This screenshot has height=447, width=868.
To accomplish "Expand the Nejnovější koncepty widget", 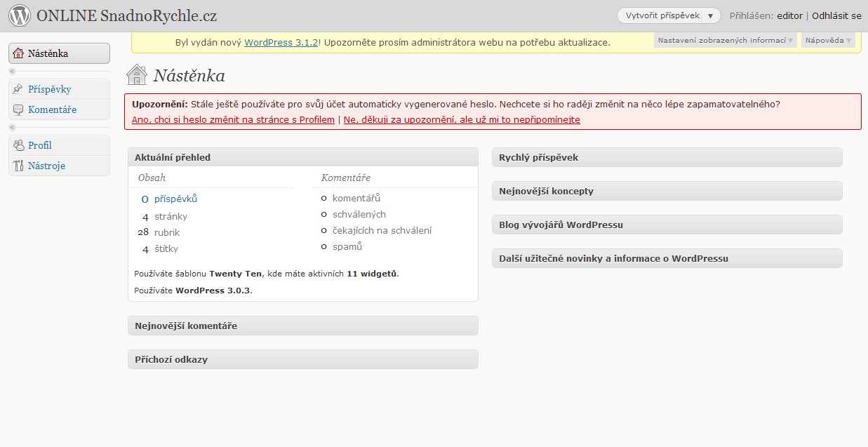I will coord(667,191).
